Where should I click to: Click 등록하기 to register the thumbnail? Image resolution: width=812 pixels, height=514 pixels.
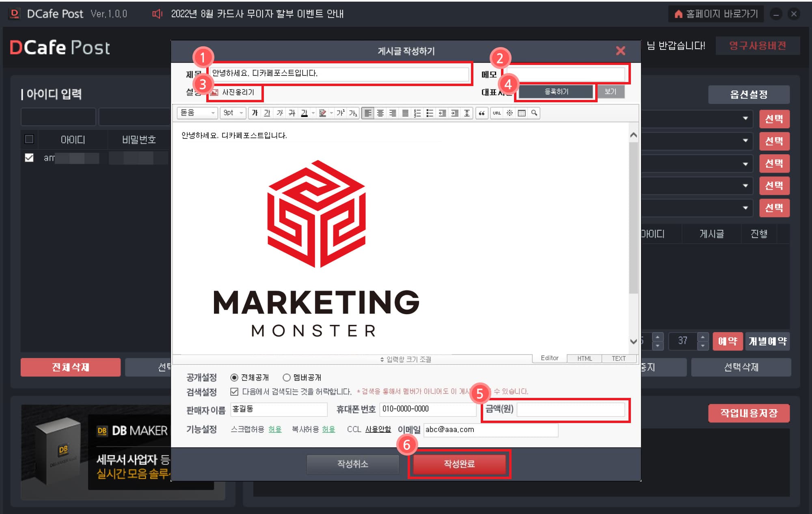tap(556, 92)
